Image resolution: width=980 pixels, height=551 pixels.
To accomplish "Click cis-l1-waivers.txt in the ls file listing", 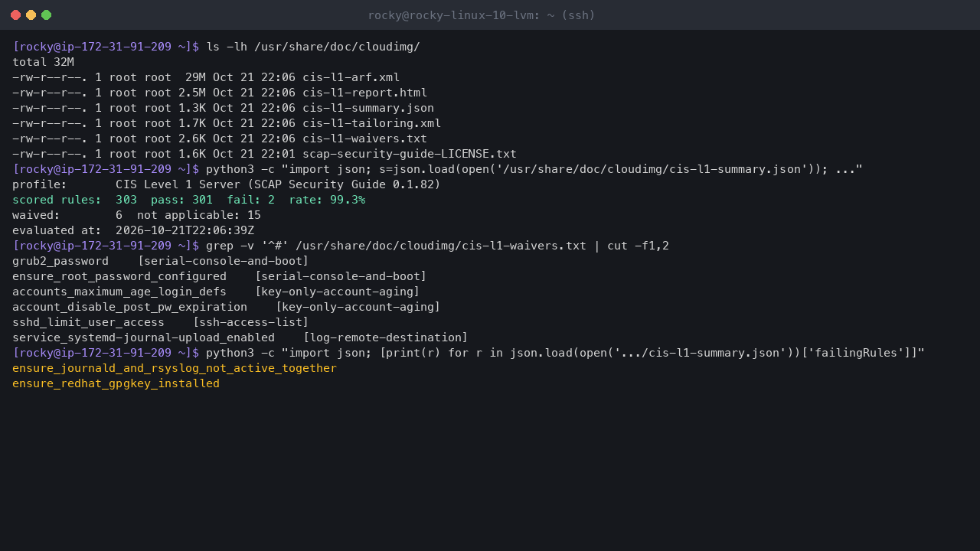I will pyautogui.click(x=364, y=139).
